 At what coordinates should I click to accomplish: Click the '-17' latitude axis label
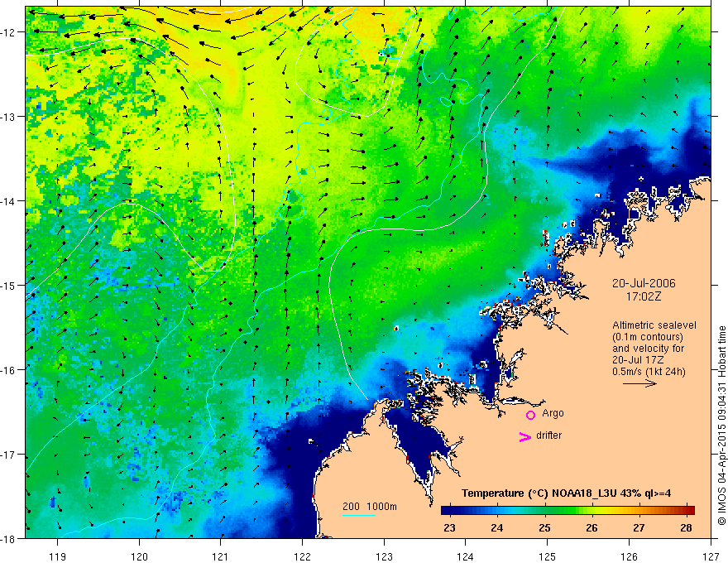click(x=8, y=455)
